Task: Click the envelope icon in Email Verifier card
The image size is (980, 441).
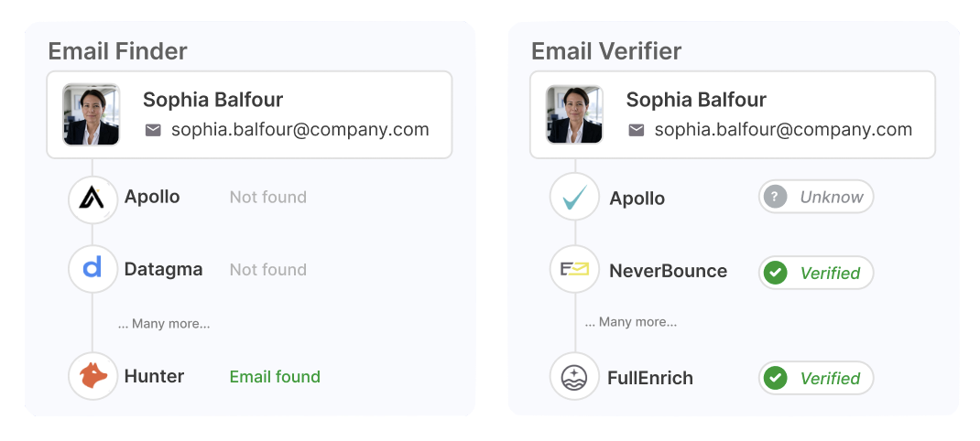Action: tap(636, 130)
